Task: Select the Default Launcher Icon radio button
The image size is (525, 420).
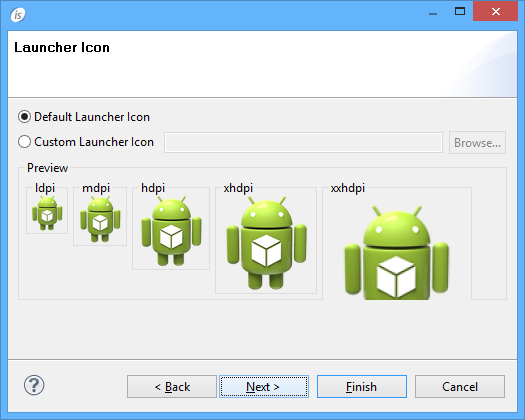Action: click(24, 117)
